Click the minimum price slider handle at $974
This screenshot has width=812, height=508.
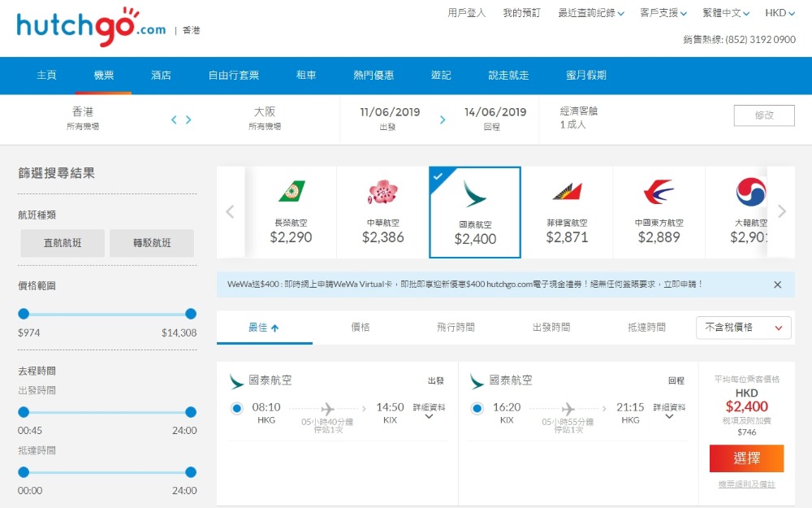(24, 314)
